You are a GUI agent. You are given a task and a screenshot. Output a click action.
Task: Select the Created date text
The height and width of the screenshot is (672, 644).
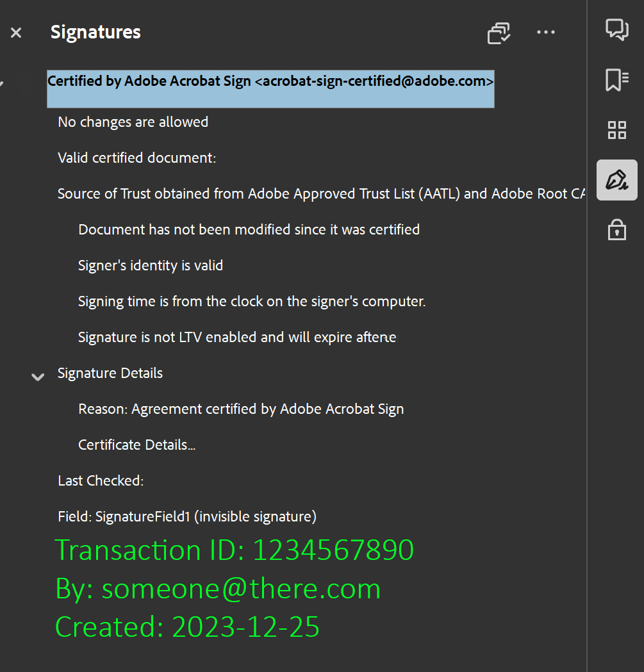[187, 627]
